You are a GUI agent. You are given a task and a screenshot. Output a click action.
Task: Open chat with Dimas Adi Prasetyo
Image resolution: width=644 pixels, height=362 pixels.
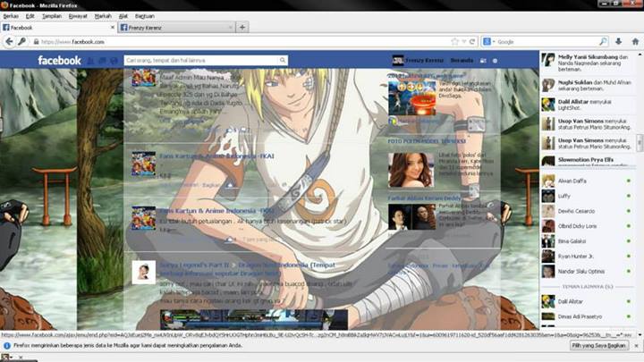[586, 316]
